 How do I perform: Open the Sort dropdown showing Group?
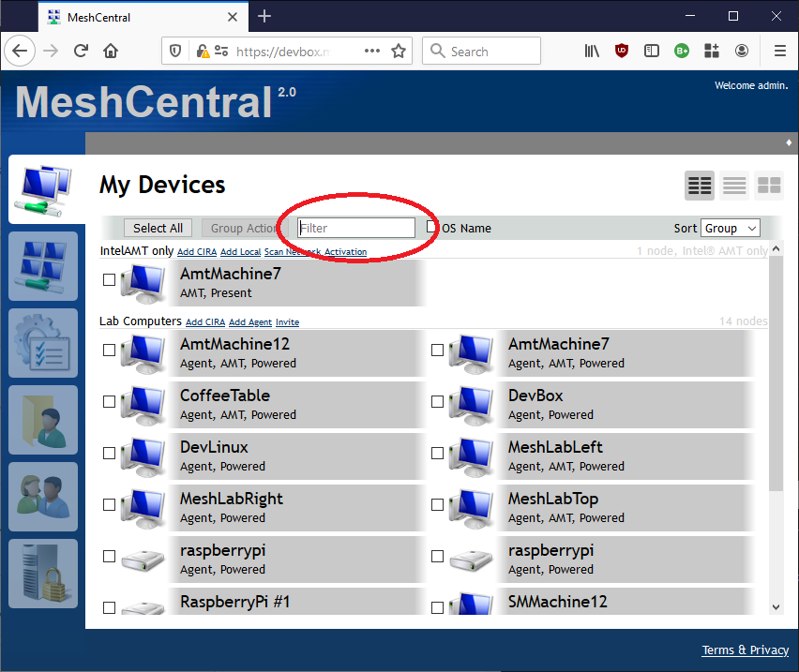[x=730, y=227]
